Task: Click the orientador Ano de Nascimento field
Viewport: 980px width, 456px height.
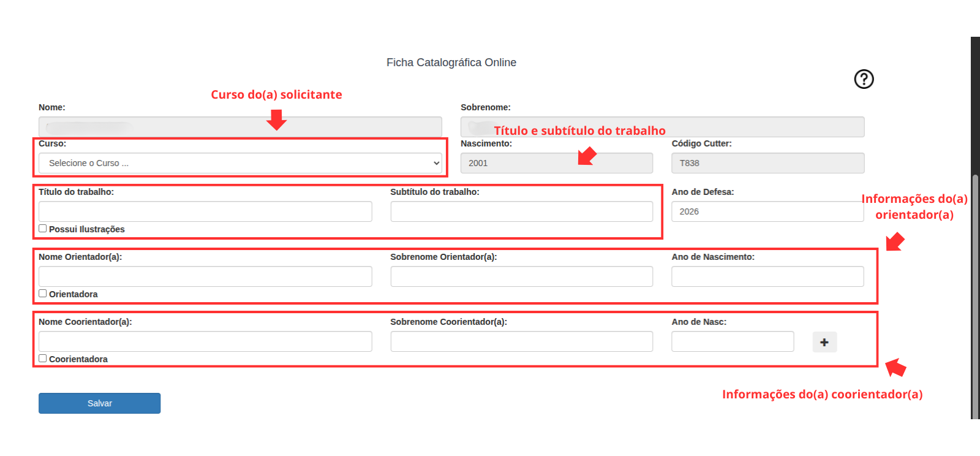Action: coord(767,276)
